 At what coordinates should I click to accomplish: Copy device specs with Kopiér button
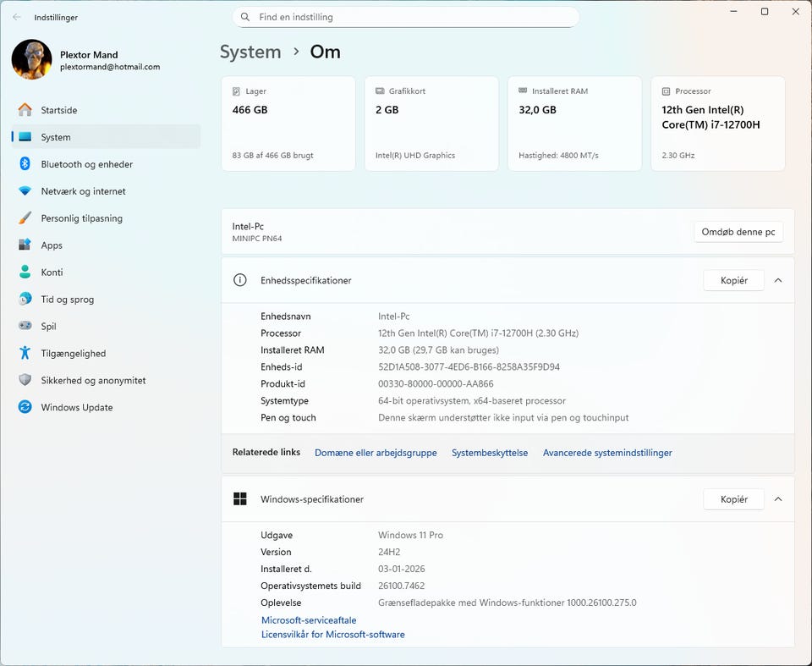click(x=733, y=280)
